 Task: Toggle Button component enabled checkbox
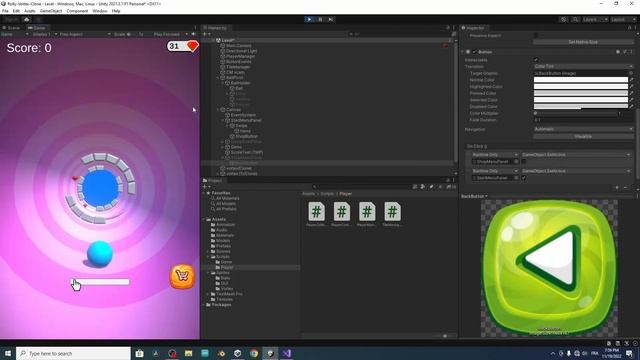tap(474, 52)
